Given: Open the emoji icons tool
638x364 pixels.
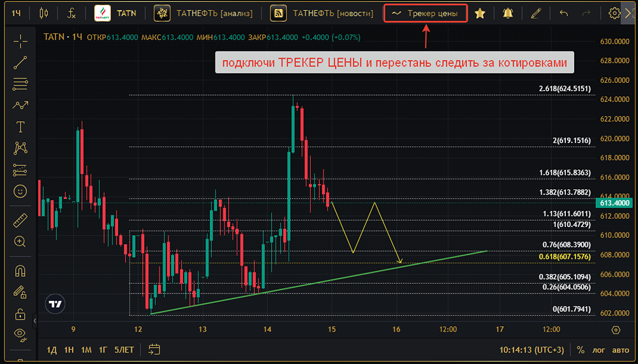Looking at the screenshot, I should [x=20, y=191].
